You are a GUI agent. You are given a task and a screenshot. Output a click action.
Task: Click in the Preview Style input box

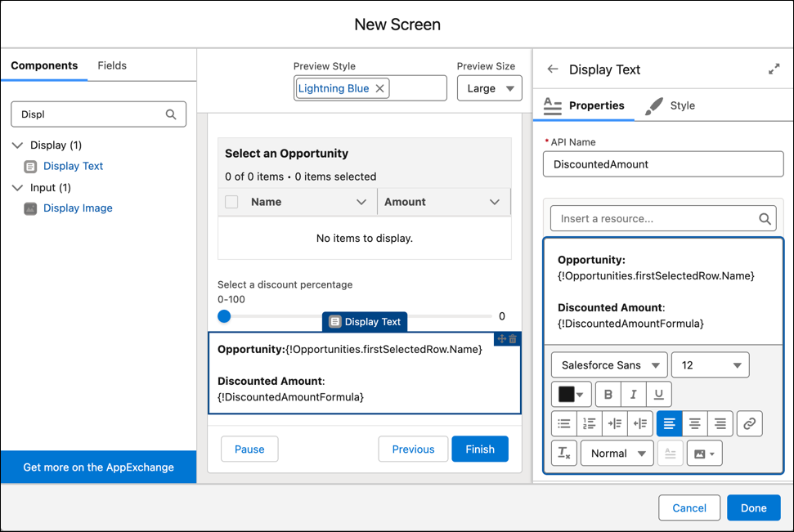point(370,88)
